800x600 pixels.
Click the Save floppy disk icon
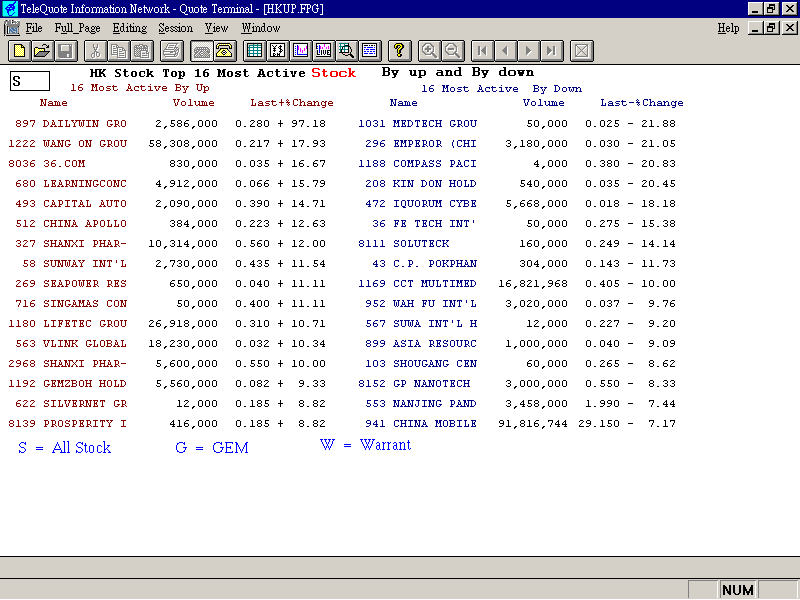tap(66, 51)
